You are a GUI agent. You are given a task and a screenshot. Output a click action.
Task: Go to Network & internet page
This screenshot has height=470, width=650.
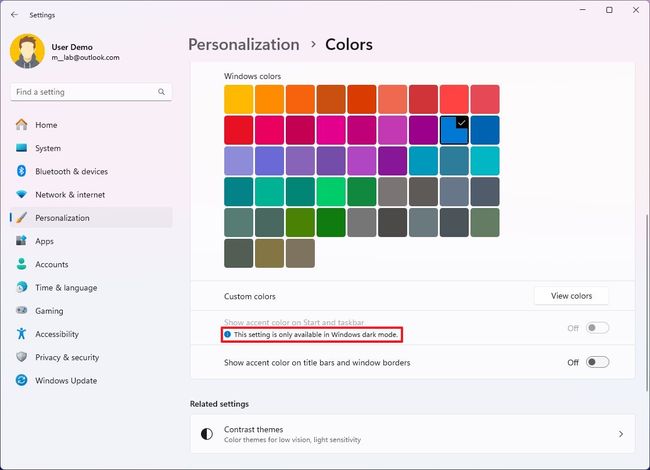pos(69,194)
